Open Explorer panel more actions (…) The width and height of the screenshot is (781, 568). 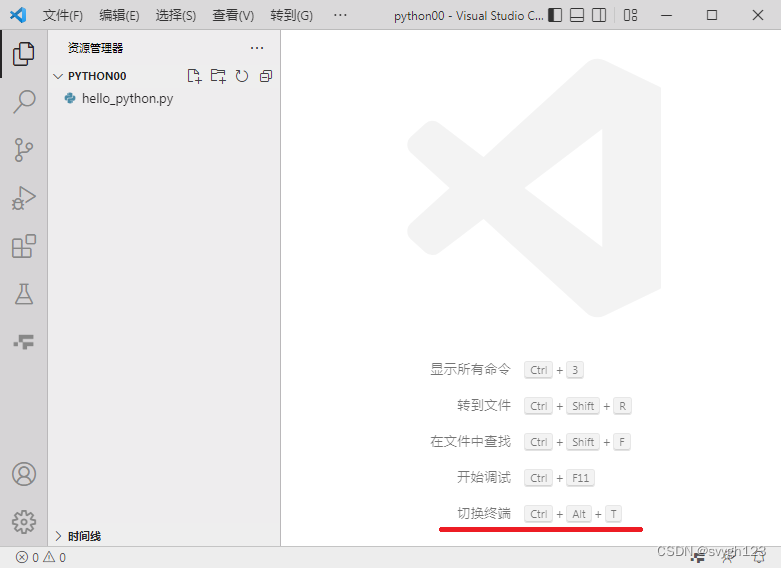257,48
